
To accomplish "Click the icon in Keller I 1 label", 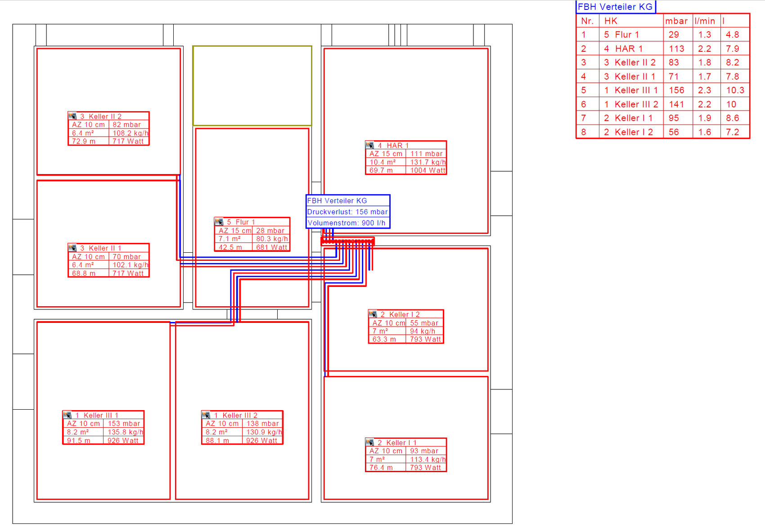I will point(370,442).
